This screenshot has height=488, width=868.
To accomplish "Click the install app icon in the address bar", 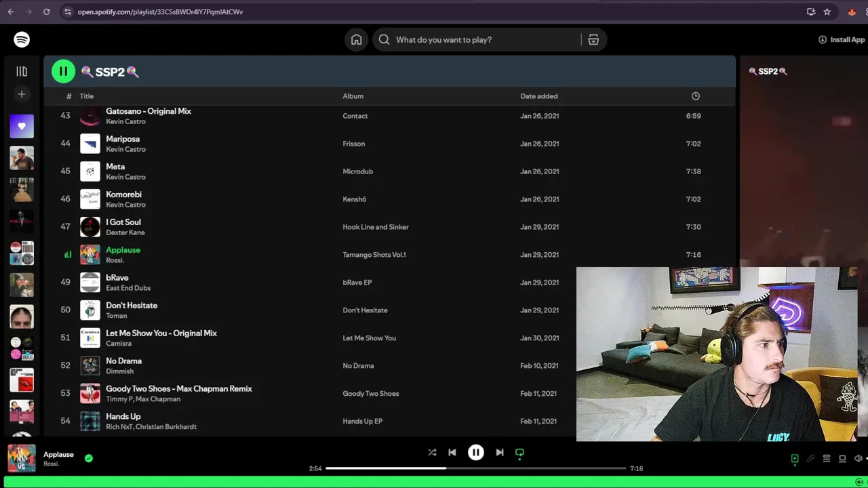I will pyautogui.click(x=811, y=12).
